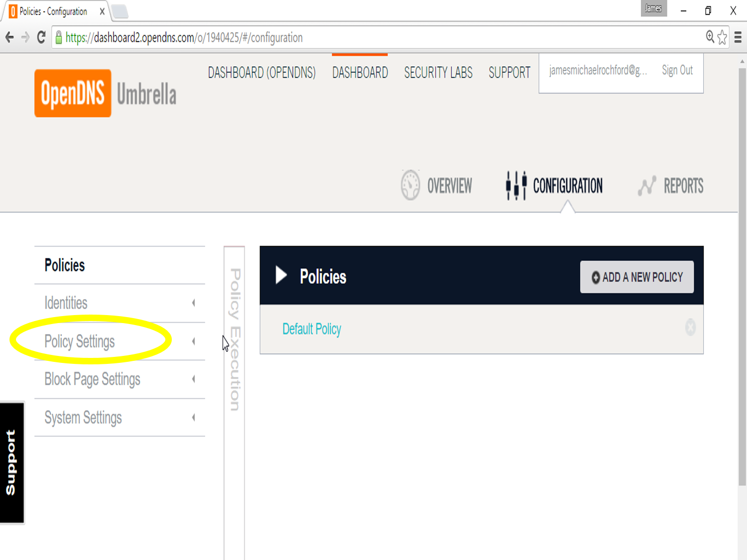This screenshot has height=560, width=747.
Task: Click the Configuration sliders icon
Action: click(516, 186)
